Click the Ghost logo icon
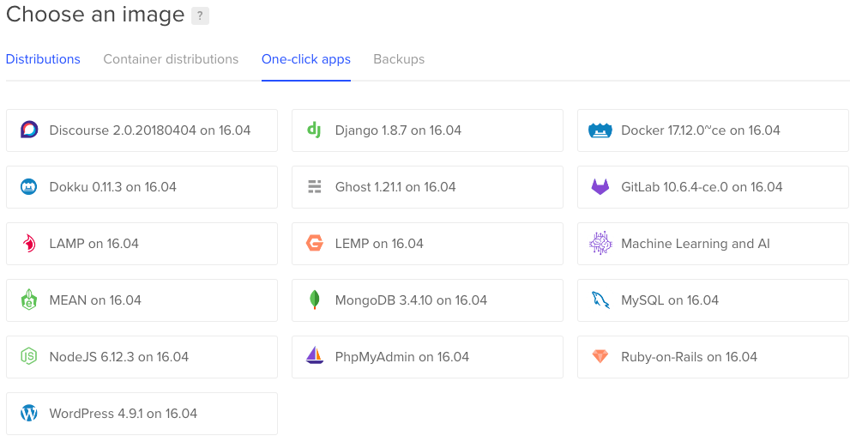This screenshot has height=442, width=868. [315, 187]
